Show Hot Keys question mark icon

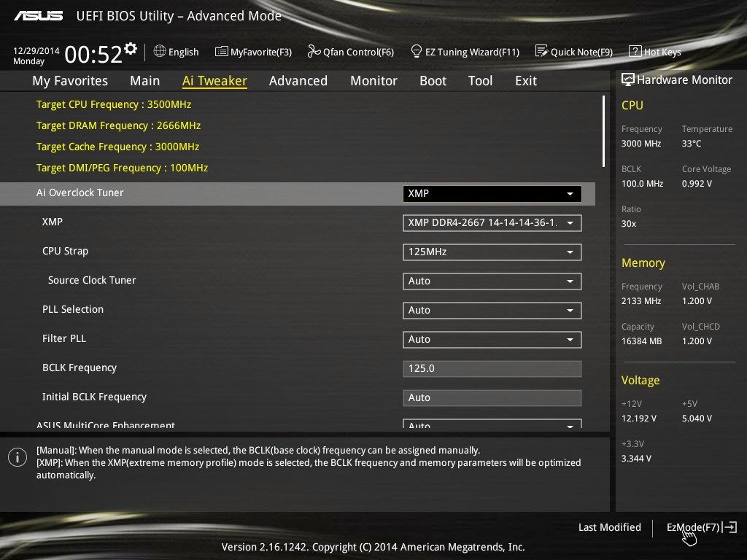[635, 52]
